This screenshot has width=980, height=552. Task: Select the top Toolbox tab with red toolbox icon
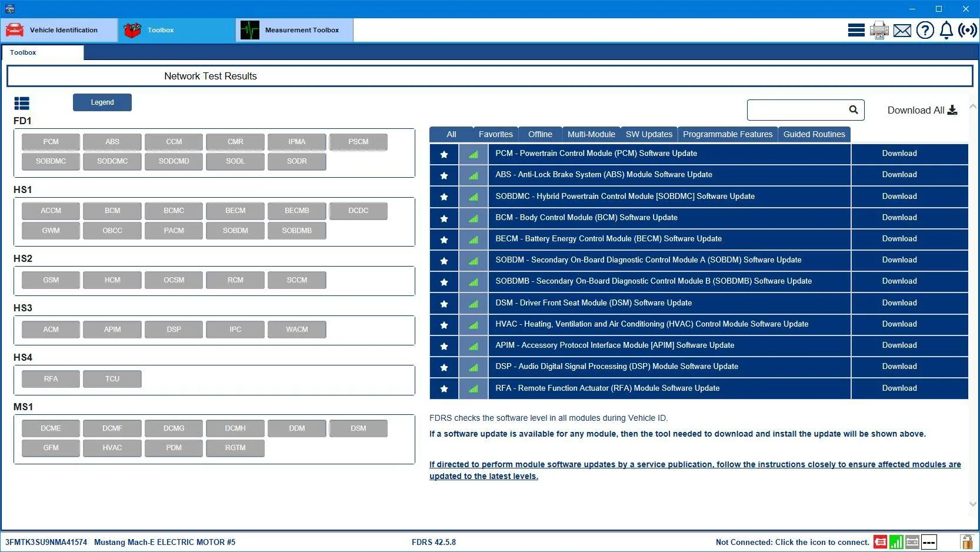pos(177,30)
